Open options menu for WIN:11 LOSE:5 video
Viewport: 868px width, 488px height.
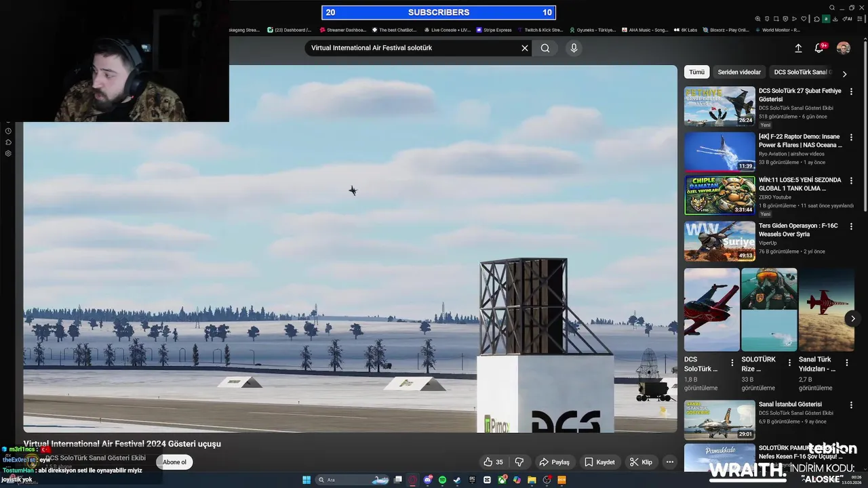[x=851, y=181]
